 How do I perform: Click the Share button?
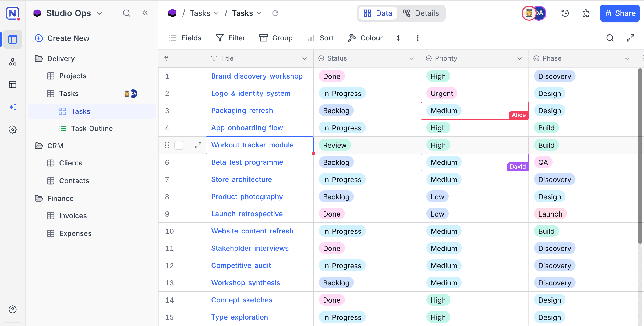coord(620,13)
